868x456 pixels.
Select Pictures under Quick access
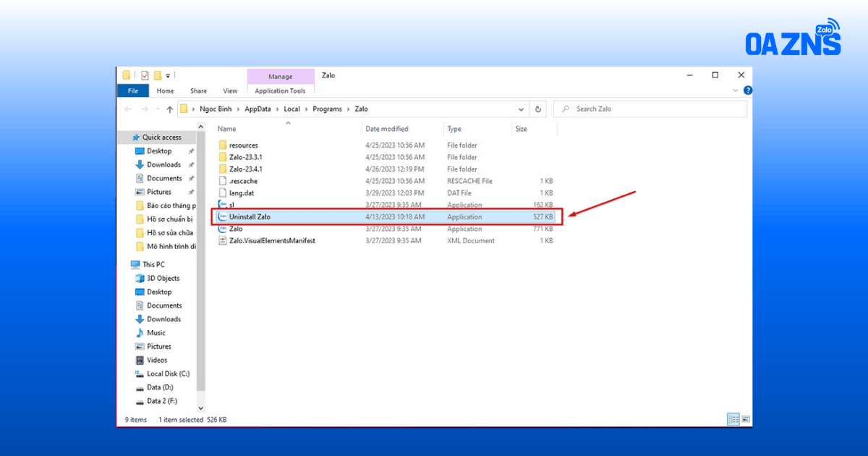tap(159, 193)
